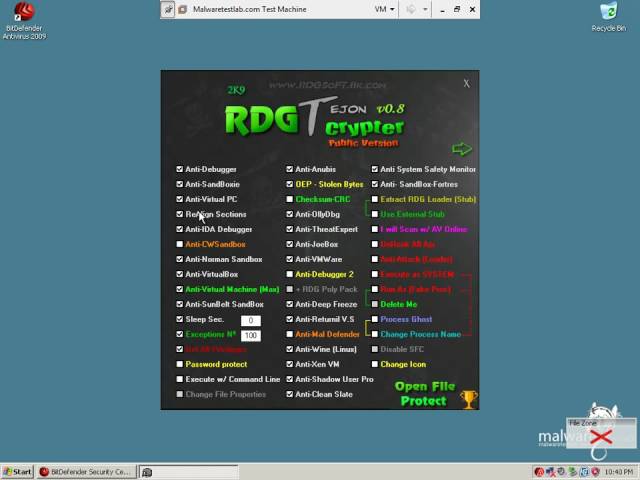Toggle Anti-Shadow User Pro
The image size is (640, 480).
(x=289, y=379)
